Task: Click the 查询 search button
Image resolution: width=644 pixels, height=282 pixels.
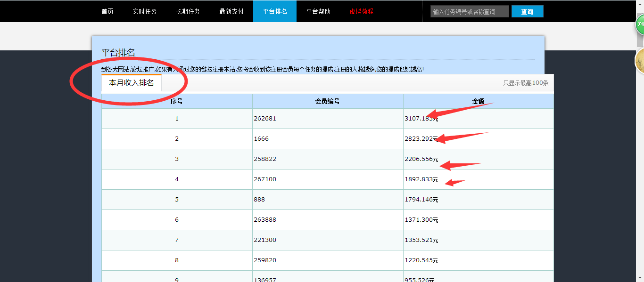Action: click(x=527, y=11)
